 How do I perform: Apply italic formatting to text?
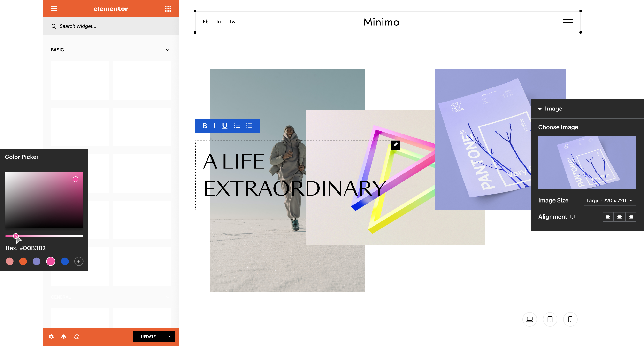pyautogui.click(x=214, y=126)
